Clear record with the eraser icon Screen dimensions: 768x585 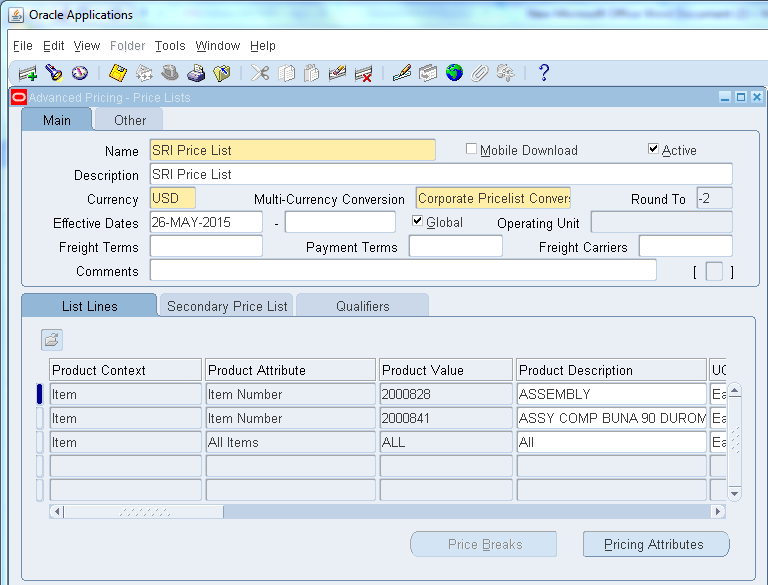pyautogui.click(x=337, y=73)
